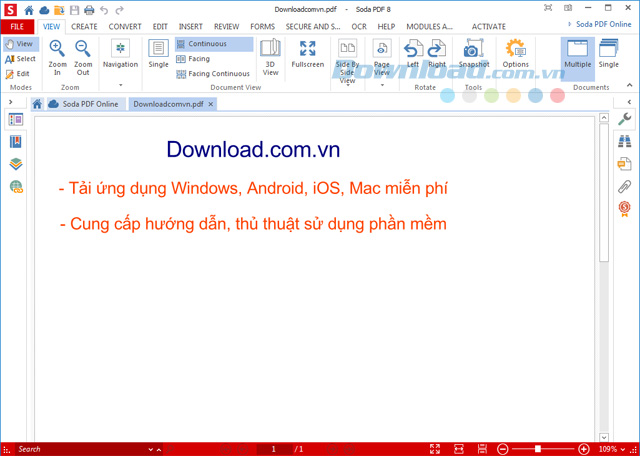Choose Single page document view
Viewport: 640px width, 456px height.
pos(158,53)
